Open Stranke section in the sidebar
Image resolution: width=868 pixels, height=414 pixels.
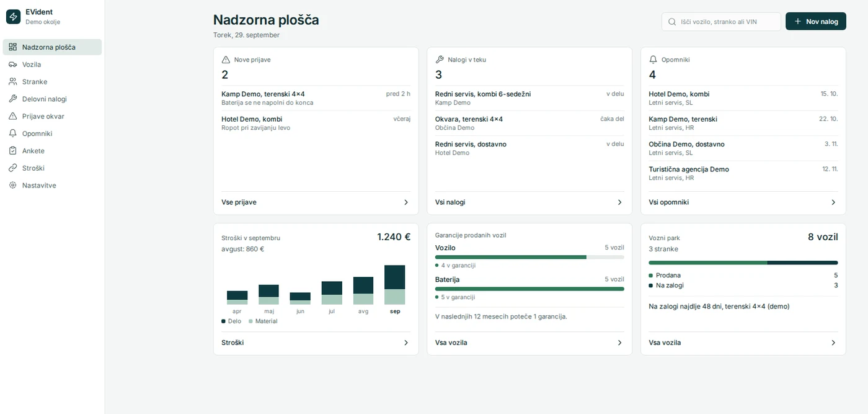pos(52,82)
